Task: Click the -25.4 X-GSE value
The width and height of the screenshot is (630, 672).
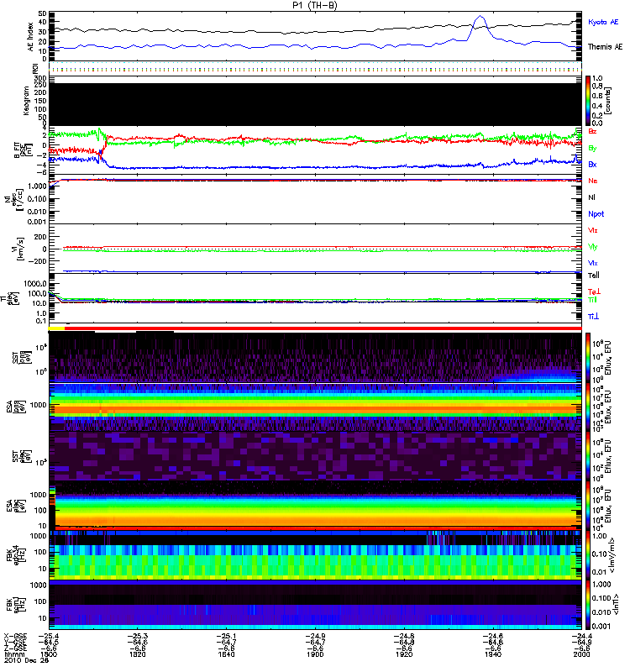Action: click(49, 637)
